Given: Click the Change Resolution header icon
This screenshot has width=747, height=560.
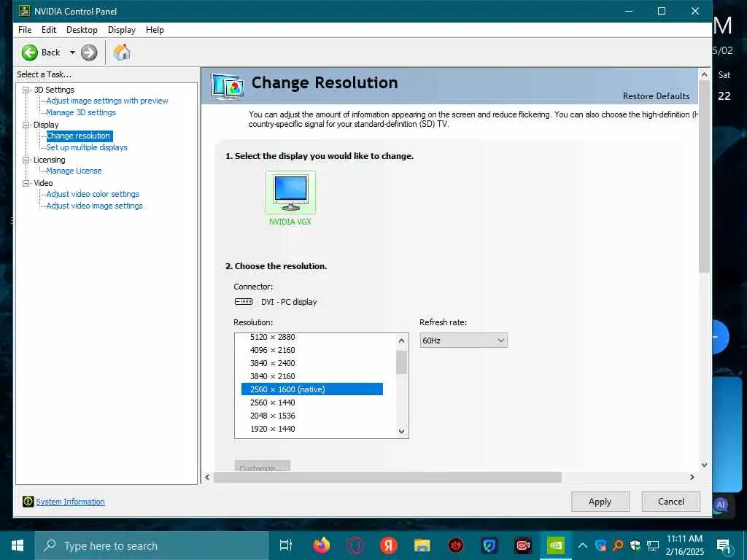Looking at the screenshot, I should tap(228, 87).
